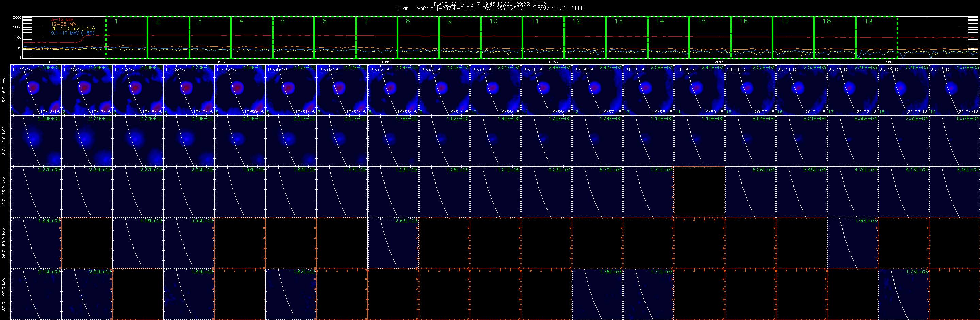Open the 50.0-100.0 keV image with peak 1.84E+03

[189, 294]
